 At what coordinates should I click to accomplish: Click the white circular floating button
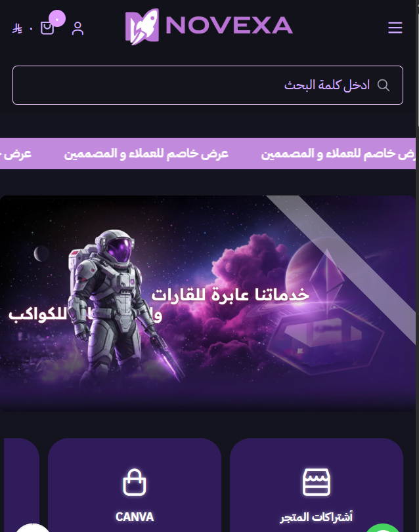point(33,528)
